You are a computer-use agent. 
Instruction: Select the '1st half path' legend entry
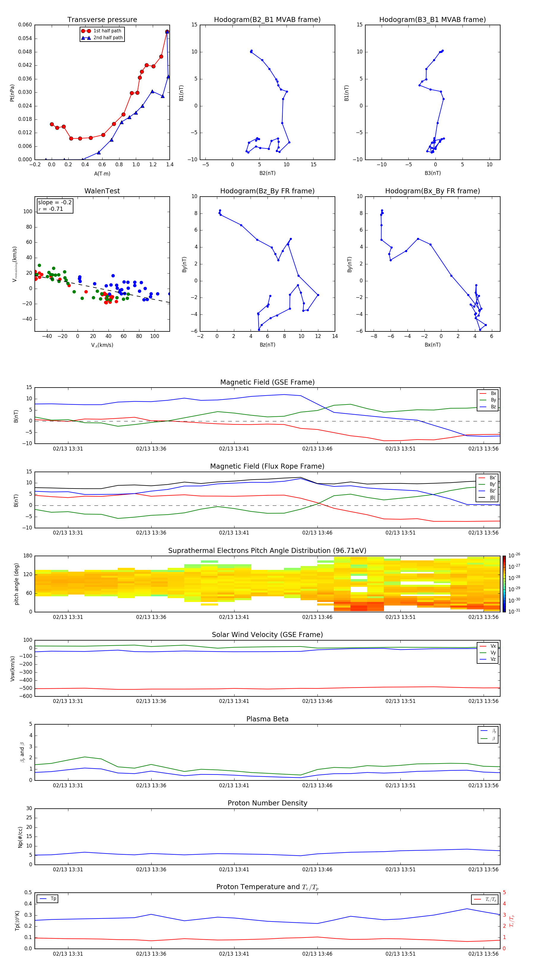pos(102,31)
